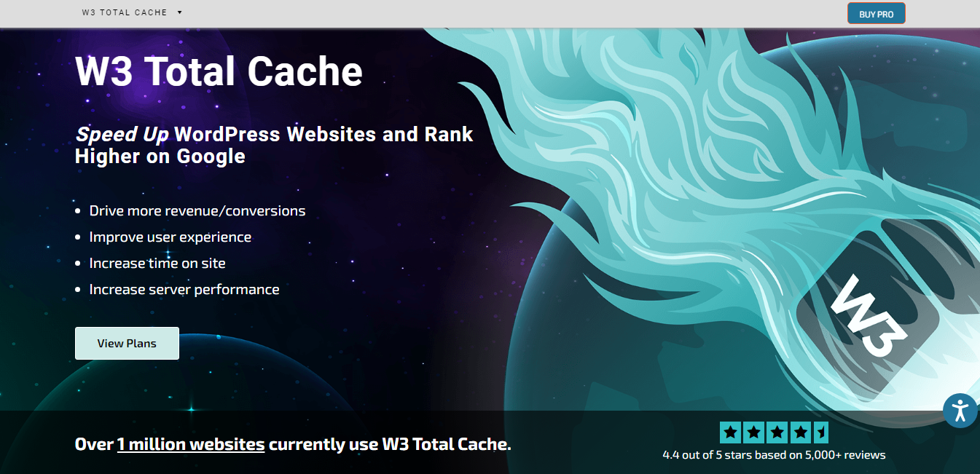The height and width of the screenshot is (474, 980).
Task: Click the View Plans button
Action: 127,343
